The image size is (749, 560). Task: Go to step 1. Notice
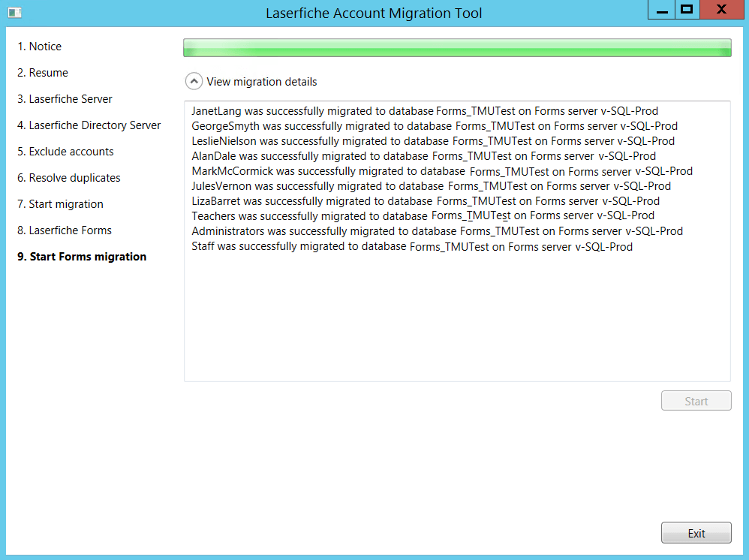[x=39, y=47]
